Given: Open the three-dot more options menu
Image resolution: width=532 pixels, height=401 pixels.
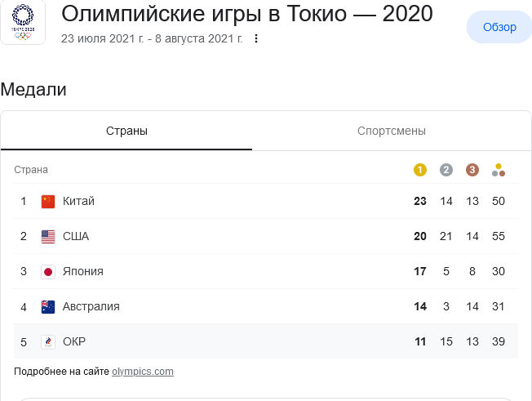Looking at the screenshot, I should [x=256, y=38].
